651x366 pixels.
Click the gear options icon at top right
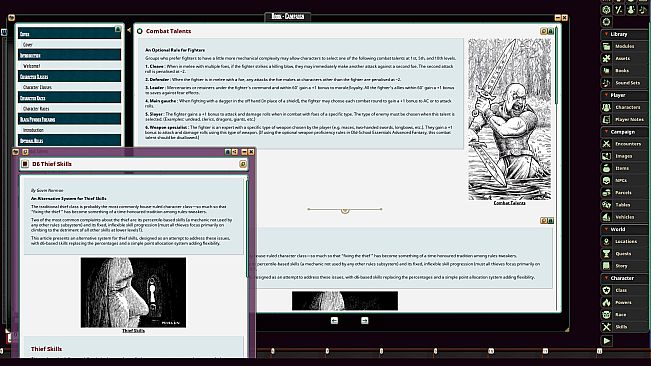[x=606, y=10]
